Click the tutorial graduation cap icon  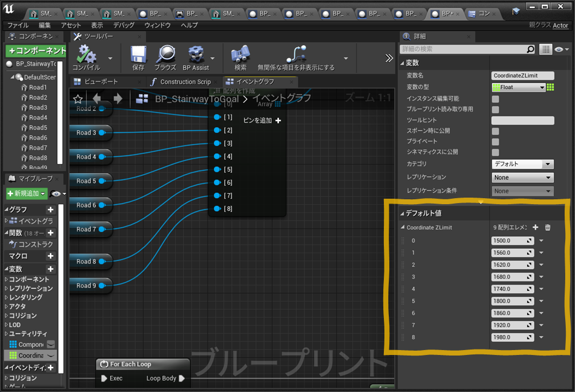tap(516, 11)
